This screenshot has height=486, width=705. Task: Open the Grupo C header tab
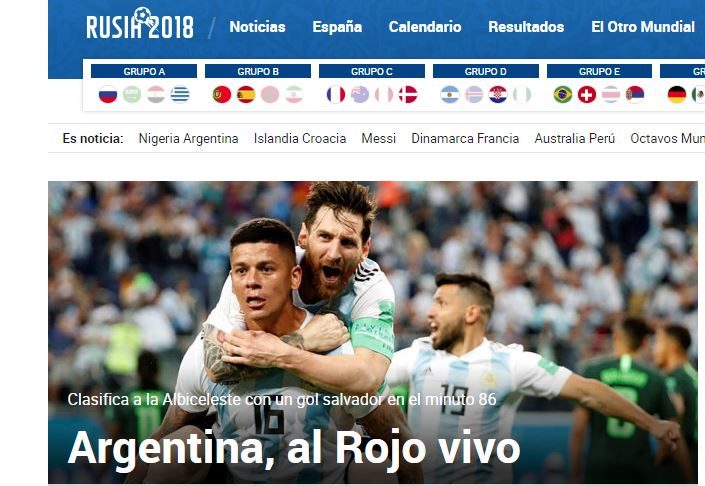pyautogui.click(x=372, y=71)
